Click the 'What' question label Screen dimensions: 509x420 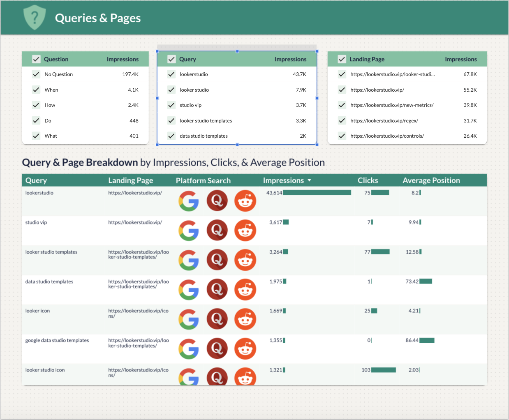51,136
